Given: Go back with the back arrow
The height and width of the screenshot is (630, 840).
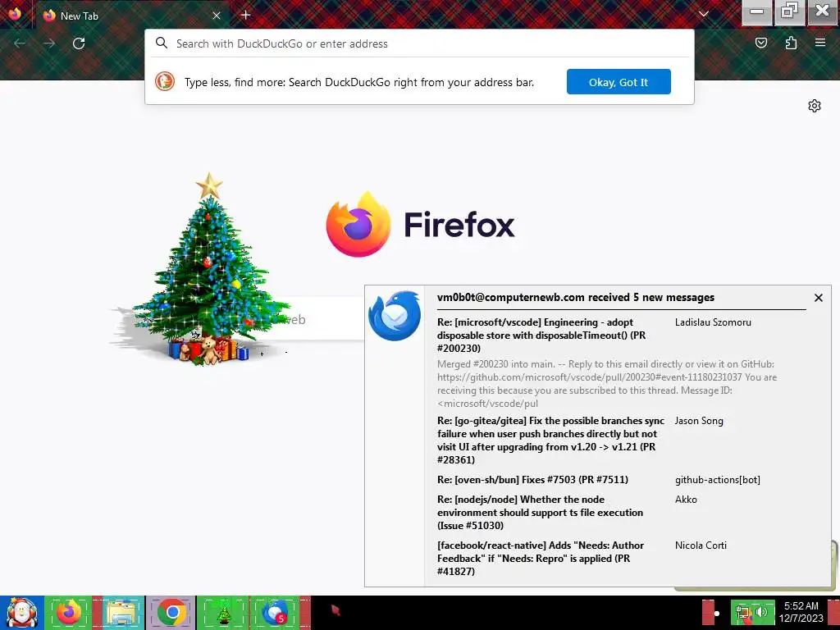Looking at the screenshot, I should (20, 43).
